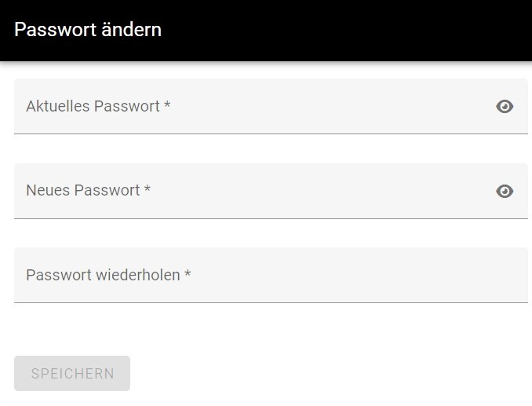The image size is (532, 406).
Task: Click the word "ändern" in the header
Action: [132, 30]
